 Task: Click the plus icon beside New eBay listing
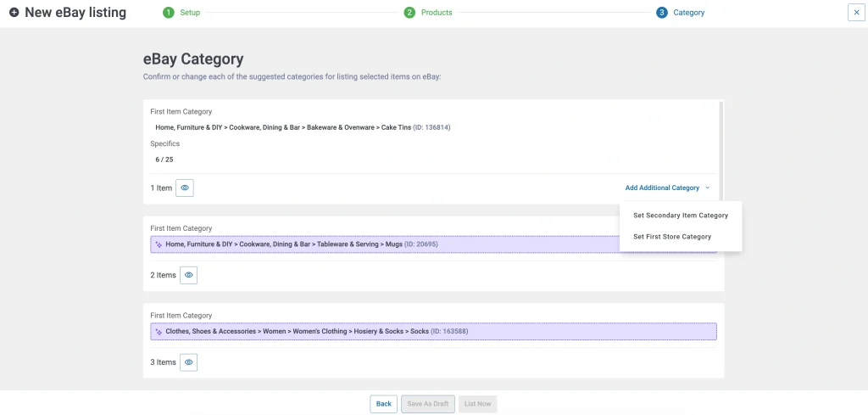[14, 12]
